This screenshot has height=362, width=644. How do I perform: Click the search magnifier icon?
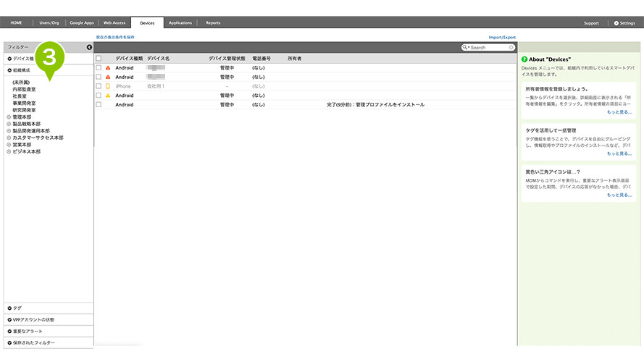pos(465,47)
